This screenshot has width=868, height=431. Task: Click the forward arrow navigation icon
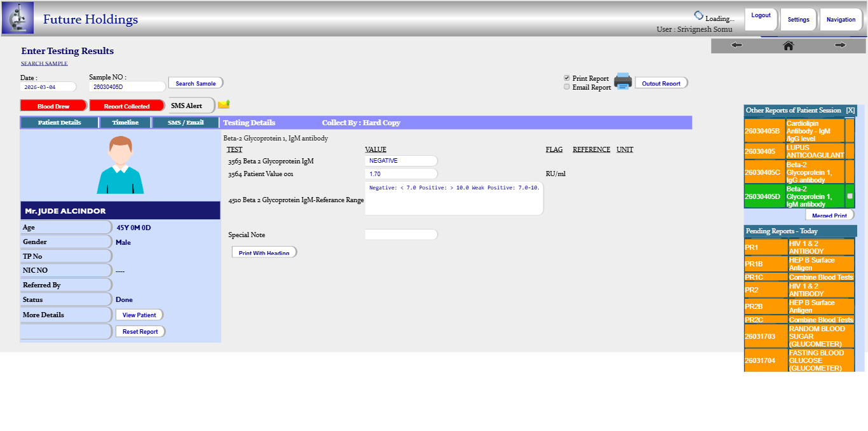coord(840,45)
